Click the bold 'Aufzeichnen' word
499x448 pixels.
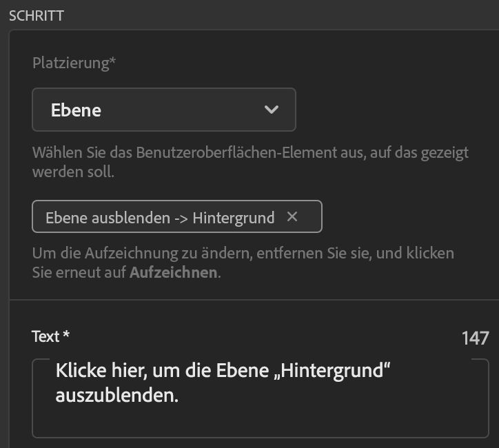(x=174, y=272)
